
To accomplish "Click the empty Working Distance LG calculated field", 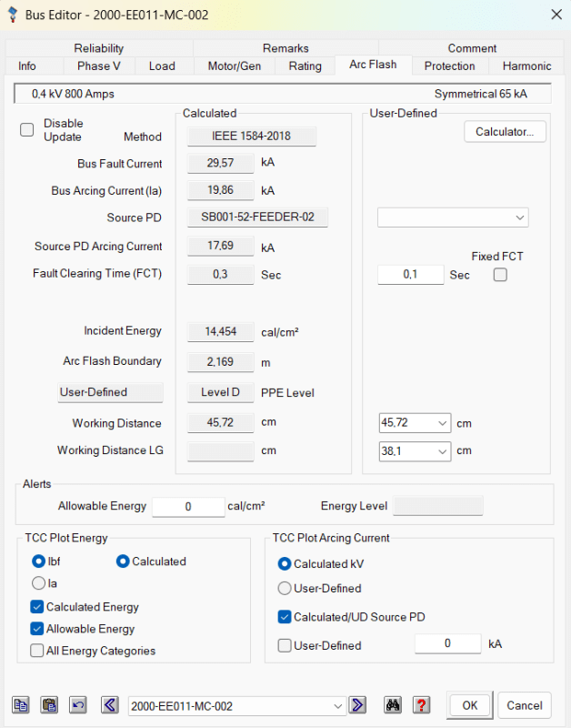I will point(220,451).
